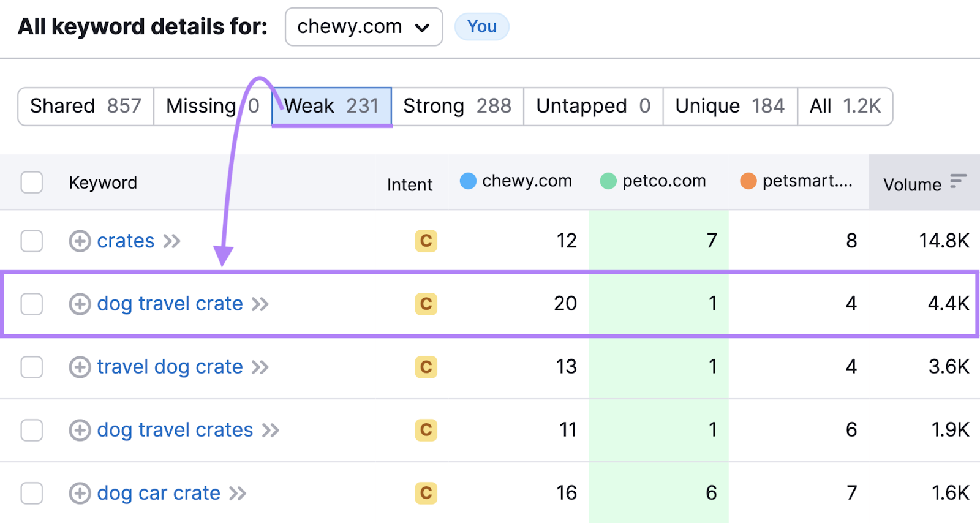Check the checkbox for dog travel crates
Viewport: 980px width, 523px height.
31,430
